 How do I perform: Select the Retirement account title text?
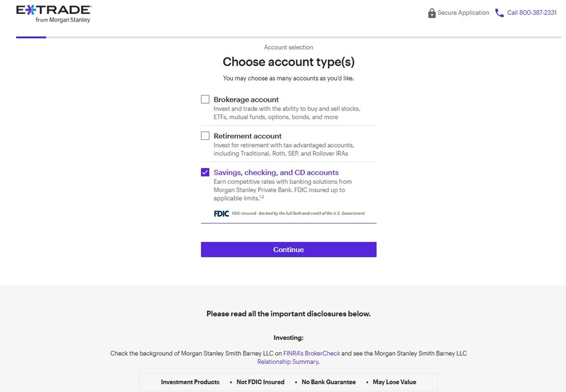click(x=248, y=136)
